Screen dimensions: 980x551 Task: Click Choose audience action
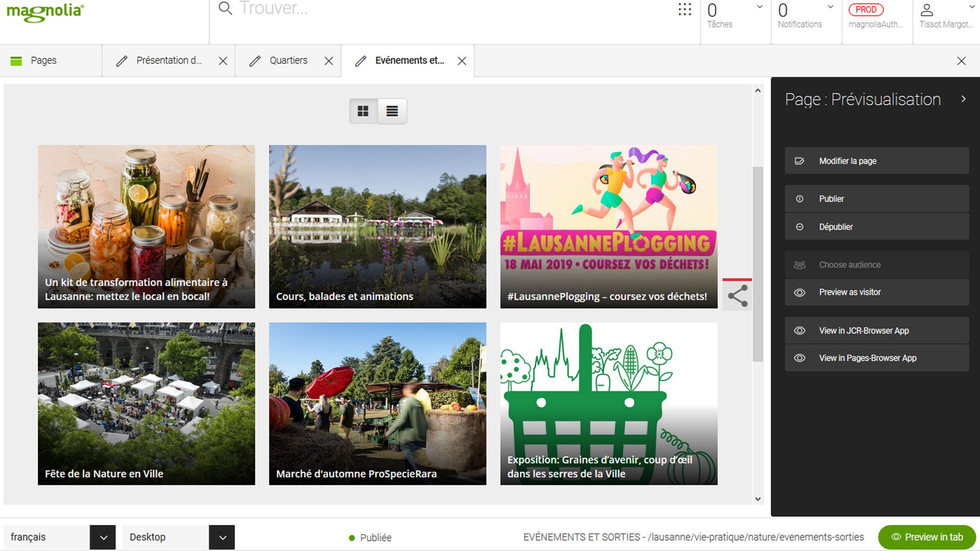point(877,265)
